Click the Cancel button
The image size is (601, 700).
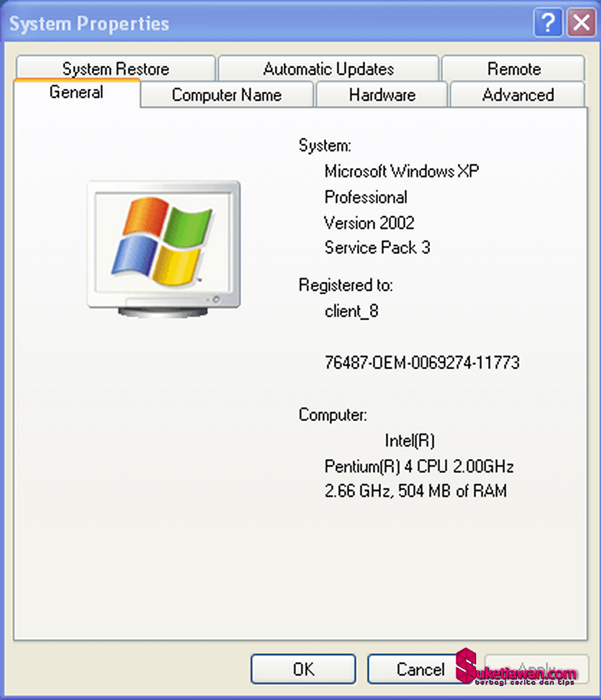coord(420,669)
